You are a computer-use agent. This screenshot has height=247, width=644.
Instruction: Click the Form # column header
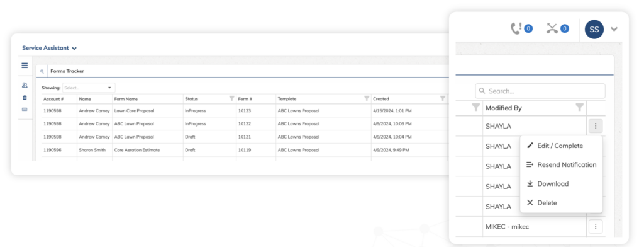coord(245,99)
